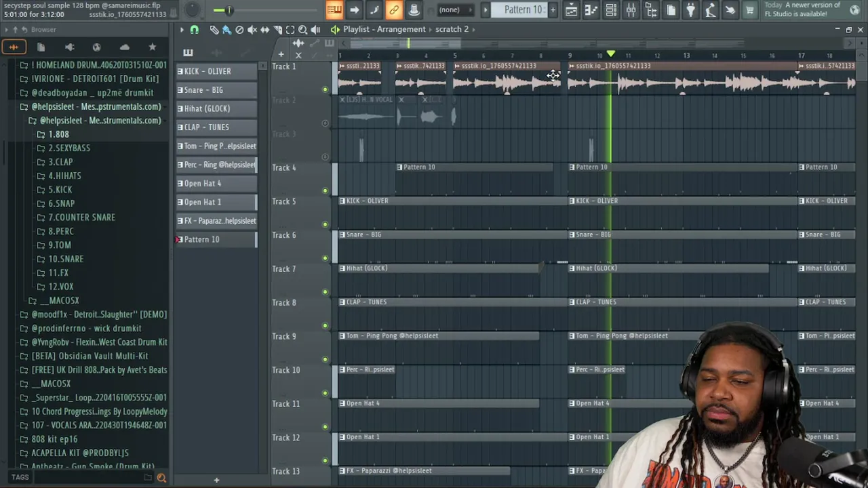Click the main knob in top toolbar
The height and width of the screenshot is (488, 868).
193,9
